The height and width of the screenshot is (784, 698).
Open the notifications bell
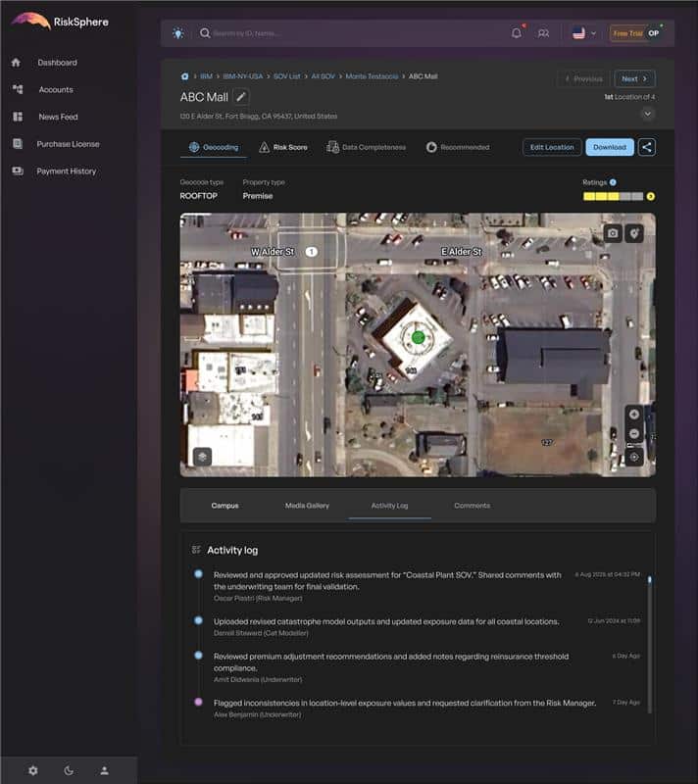517,33
